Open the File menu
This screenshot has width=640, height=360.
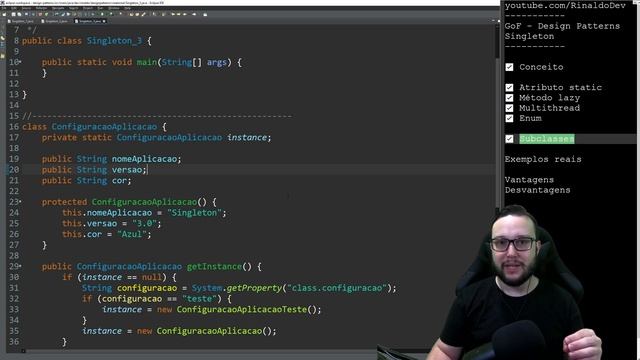[x=4, y=8]
